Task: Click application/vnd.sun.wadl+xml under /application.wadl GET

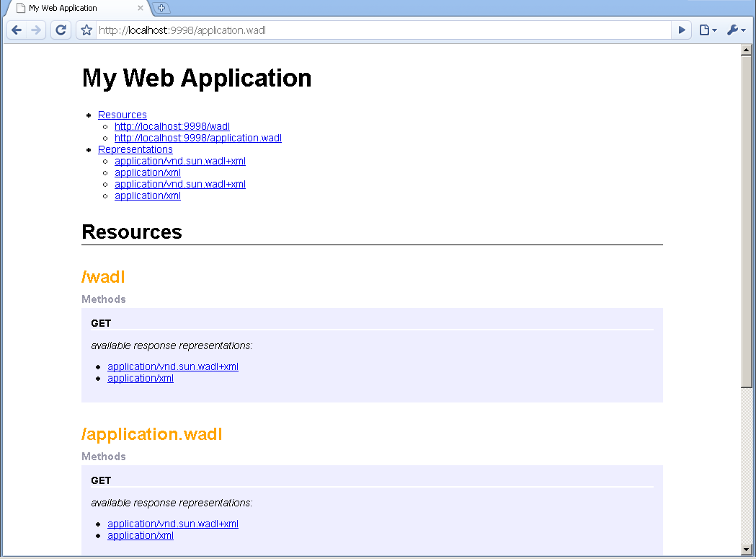Action: click(x=173, y=524)
